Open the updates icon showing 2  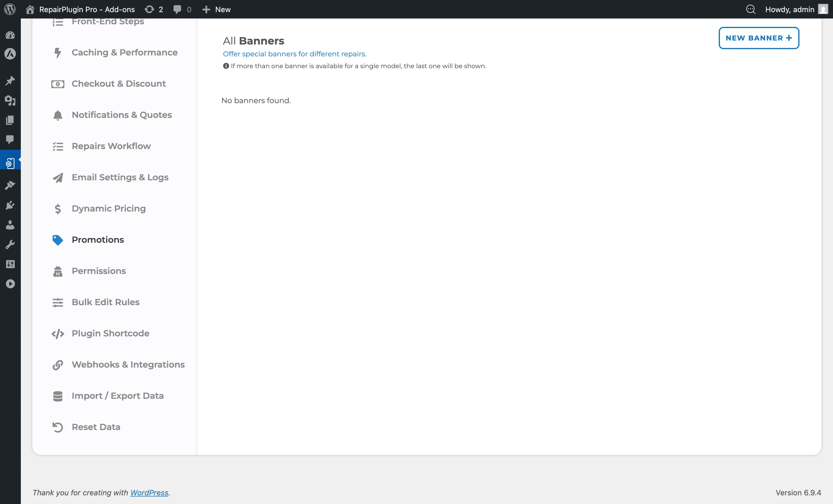[x=149, y=9]
